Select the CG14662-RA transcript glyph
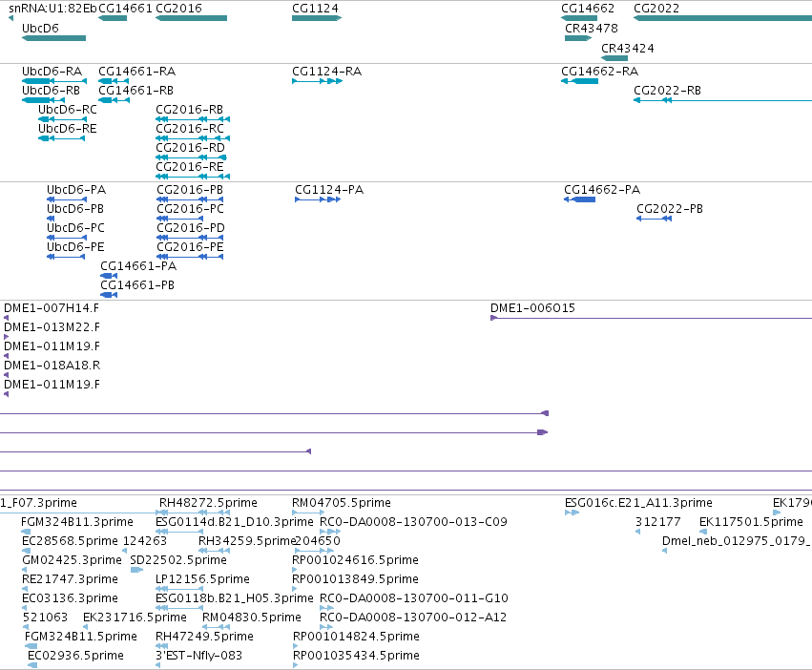The image size is (812, 670). (579, 81)
